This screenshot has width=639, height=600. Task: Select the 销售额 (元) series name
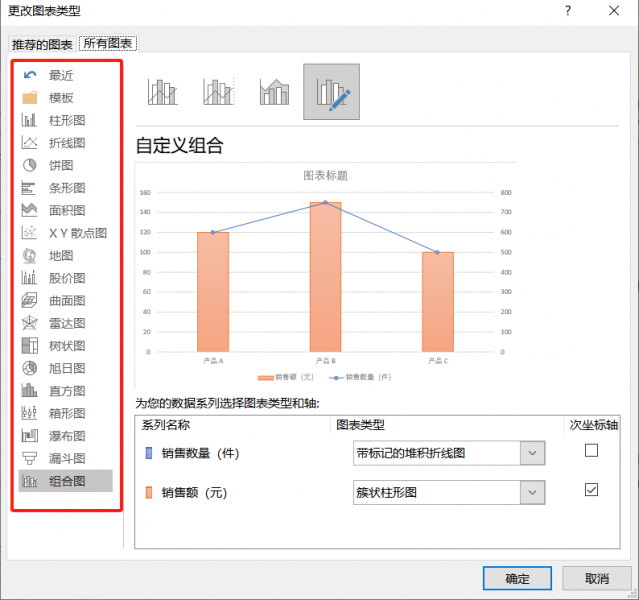coord(194,492)
